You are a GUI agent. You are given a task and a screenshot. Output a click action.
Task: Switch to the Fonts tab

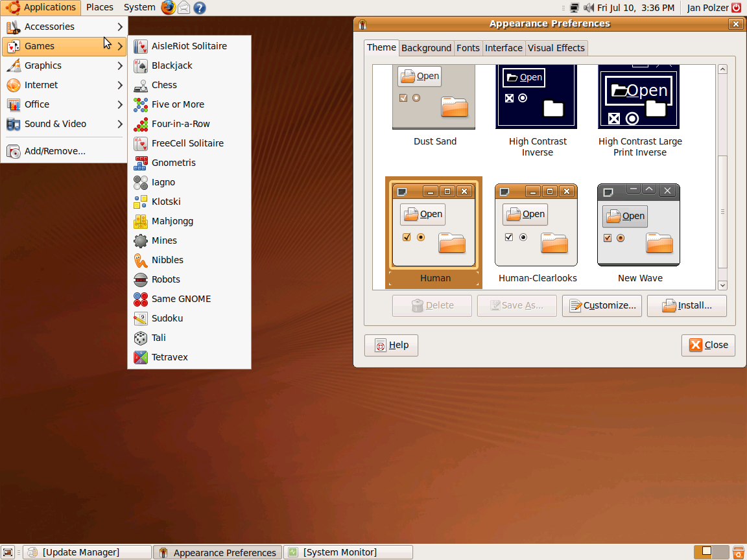pyautogui.click(x=468, y=48)
